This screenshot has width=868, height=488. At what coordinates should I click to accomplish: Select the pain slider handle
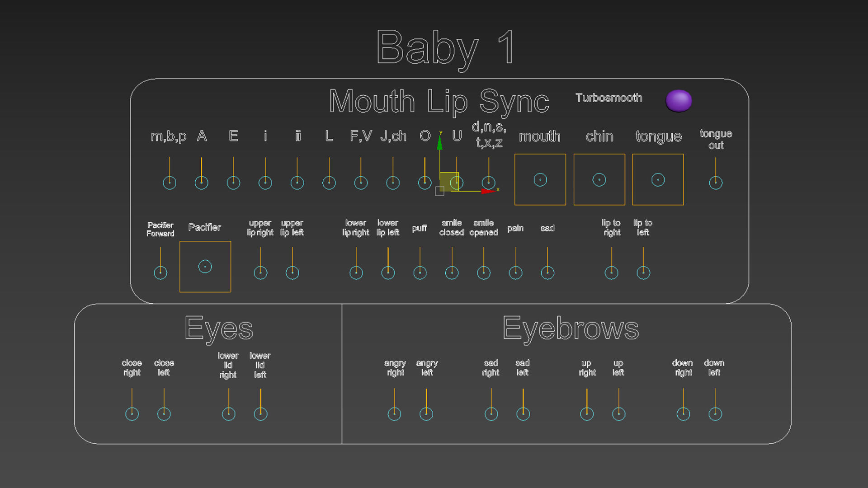click(515, 273)
